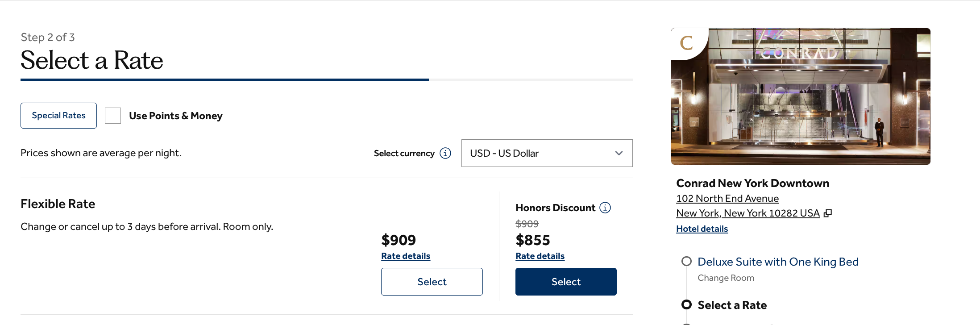This screenshot has height=325, width=980.
Task: Select the $855 Honors Discount rate
Action: click(566, 282)
